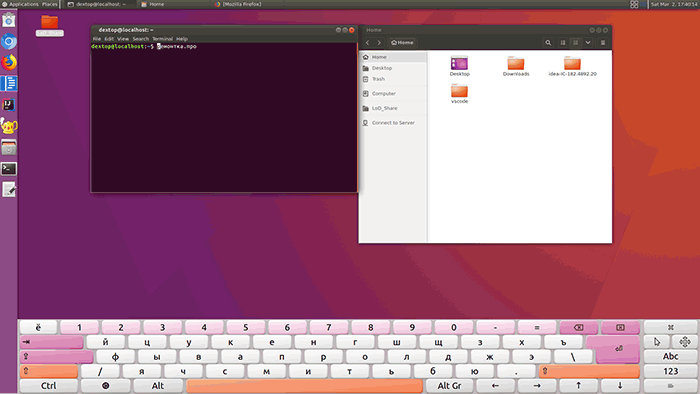Toggle the Alt Gr modifier key

coord(449,386)
